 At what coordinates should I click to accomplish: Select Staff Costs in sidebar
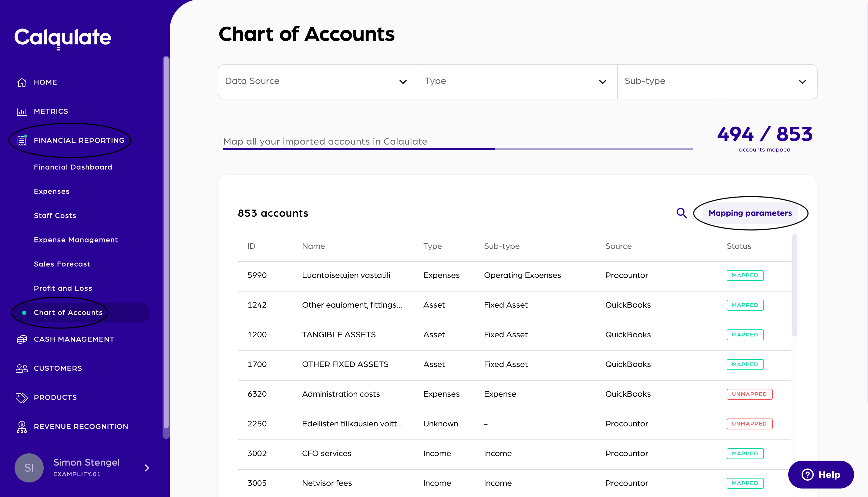pyautogui.click(x=55, y=215)
